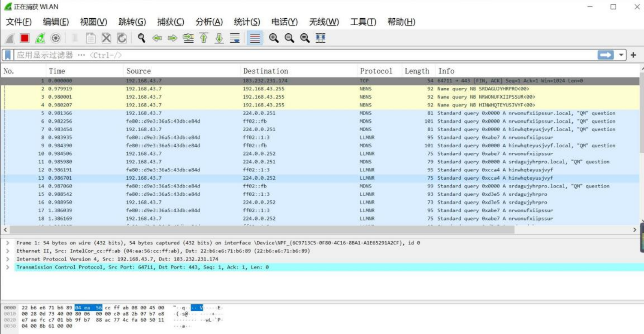Open the 无线(W) menu
644x334 pixels.
point(324,22)
